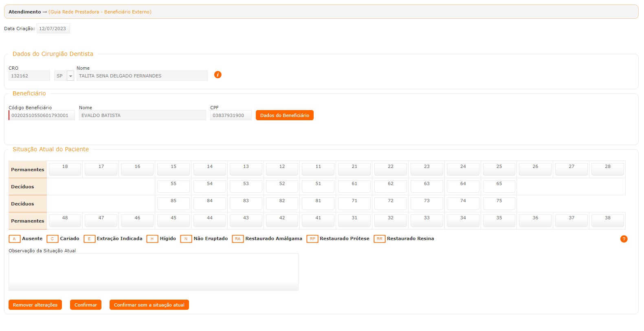Open the CRO state dropdown arrow

click(70, 76)
